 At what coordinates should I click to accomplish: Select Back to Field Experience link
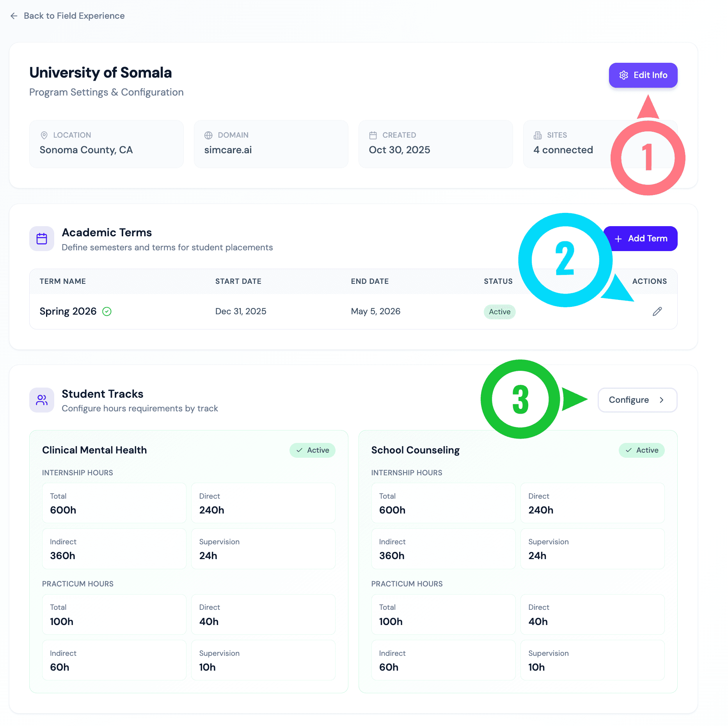74,16
